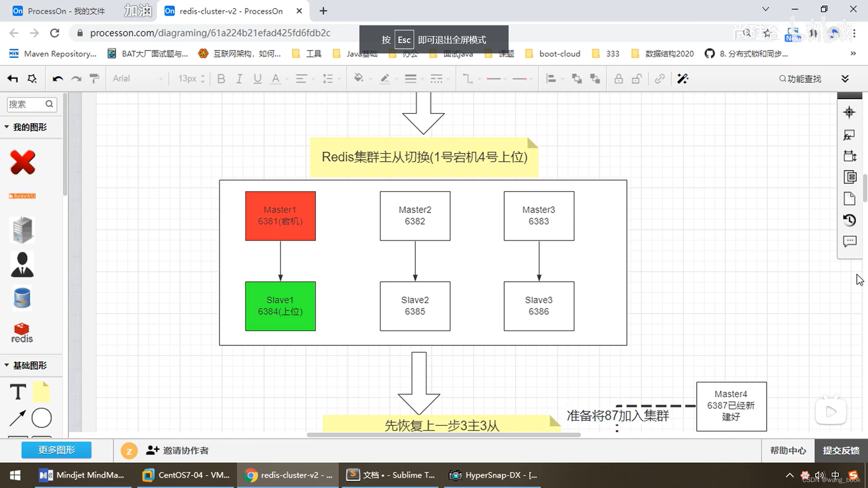Click the comments icon in the right sidebar
Viewport: 868px width, 488px height.
pyautogui.click(x=850, y=241)
